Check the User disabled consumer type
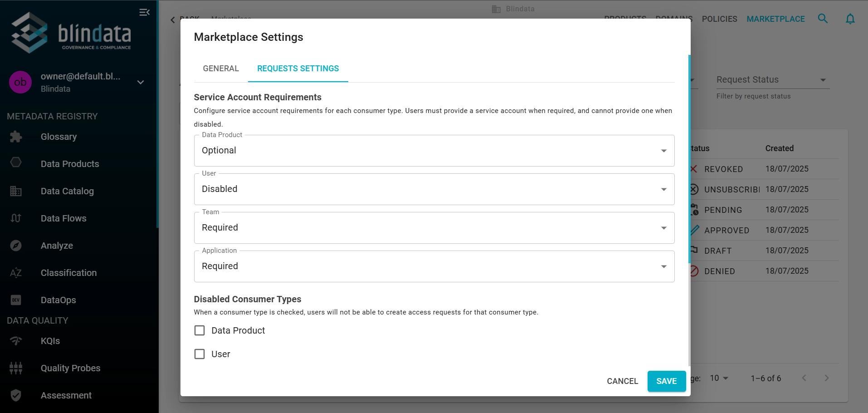Viewport: 868px width, 413px height. click(x=200, y=354)
